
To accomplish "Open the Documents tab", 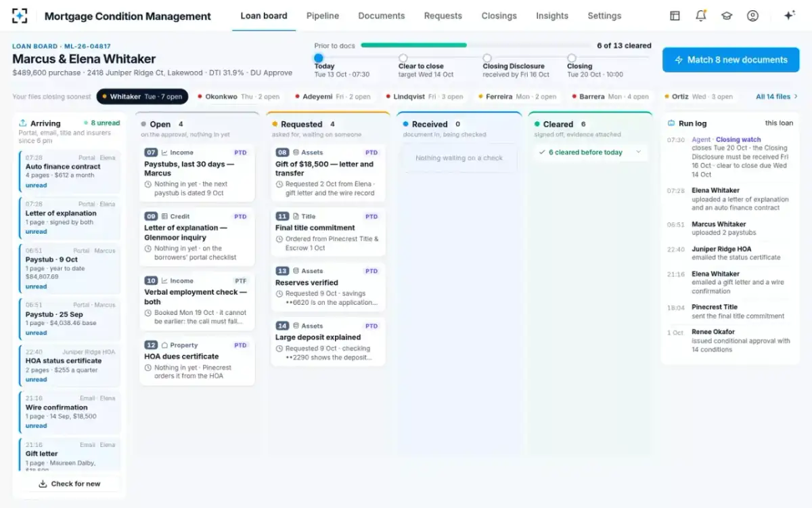I will 382,16.
